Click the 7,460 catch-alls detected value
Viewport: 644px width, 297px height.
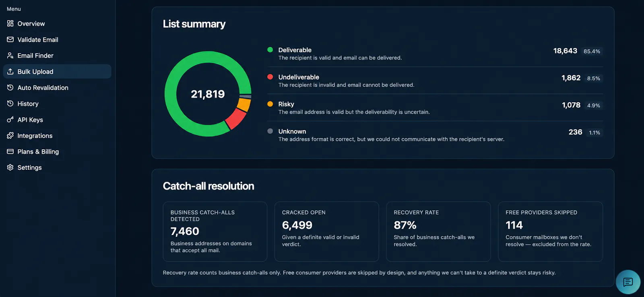click(x=185, y=231)
